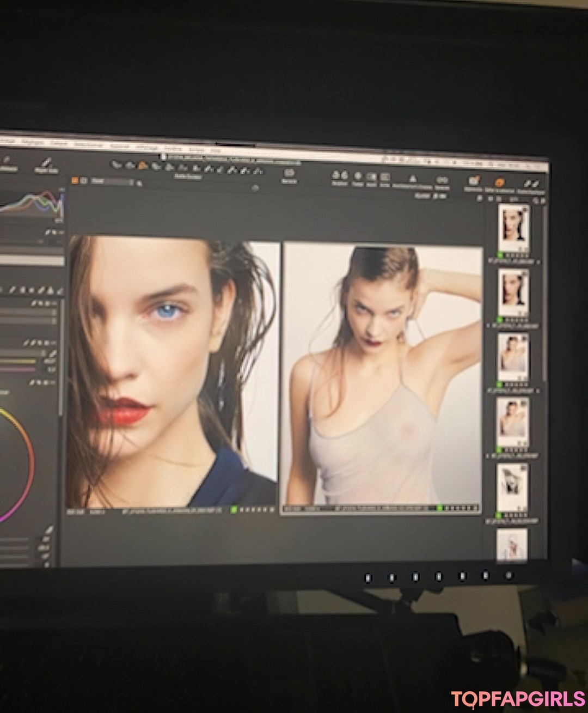Viewport: 588px width, 713px height.
Task: Click the exposure warning triangle icon
Action: coord(412,178)
